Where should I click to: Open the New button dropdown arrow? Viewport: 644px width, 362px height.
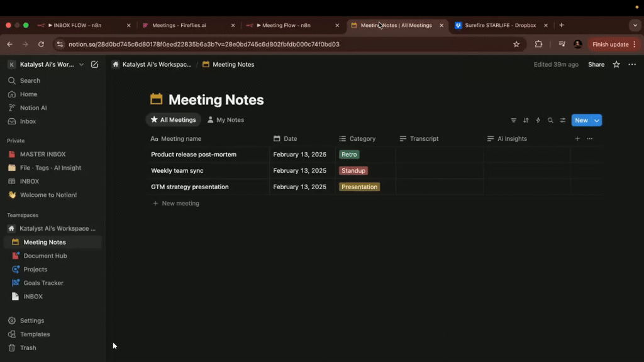point(595,120)
